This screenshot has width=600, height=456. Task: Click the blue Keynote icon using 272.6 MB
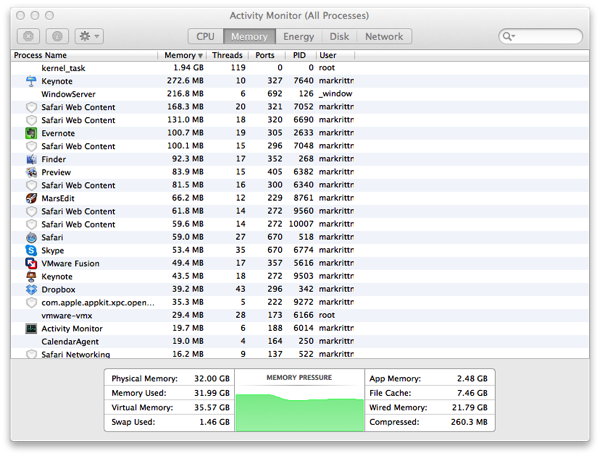[31, 81]
